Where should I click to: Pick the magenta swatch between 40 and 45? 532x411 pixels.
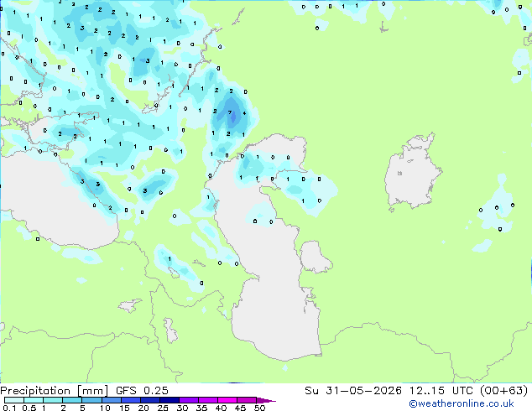tap(227, 400)
